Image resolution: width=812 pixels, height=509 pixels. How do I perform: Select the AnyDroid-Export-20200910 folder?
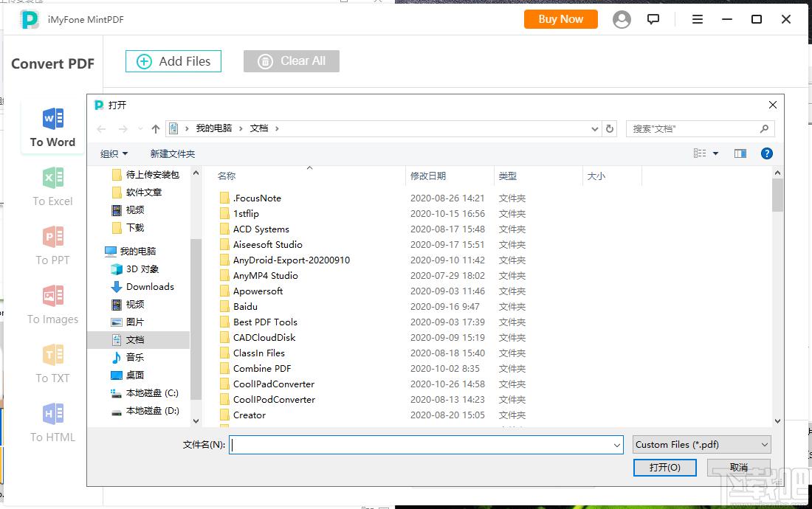[285, 260]
